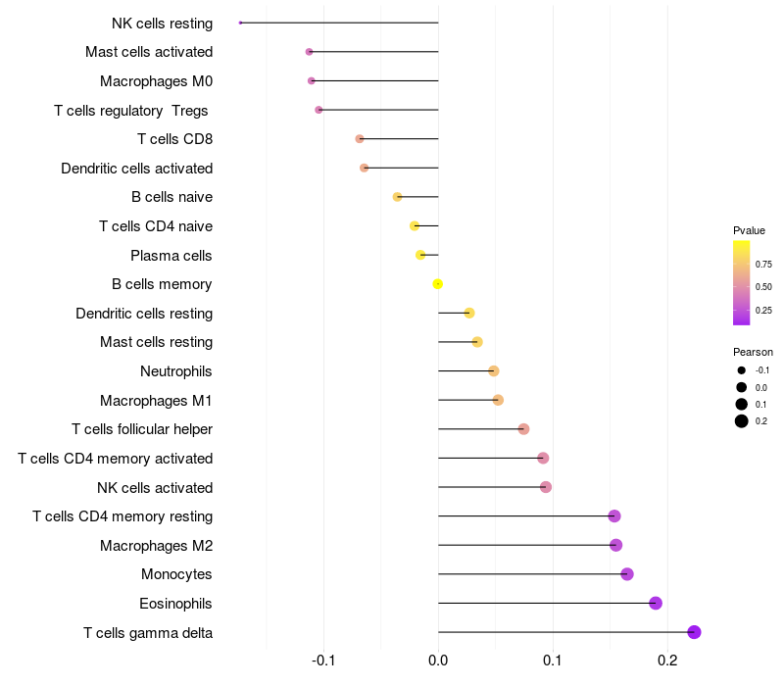Click the T cells CD8 dot
This screenshot has height=686, width=784.
[x=360, y=139]
